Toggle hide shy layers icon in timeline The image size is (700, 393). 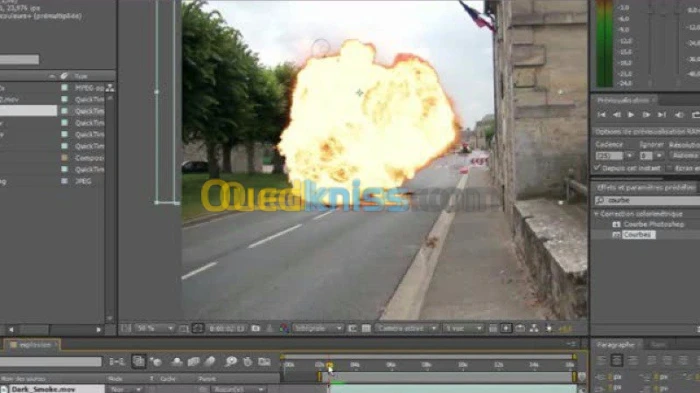point(177,362)
